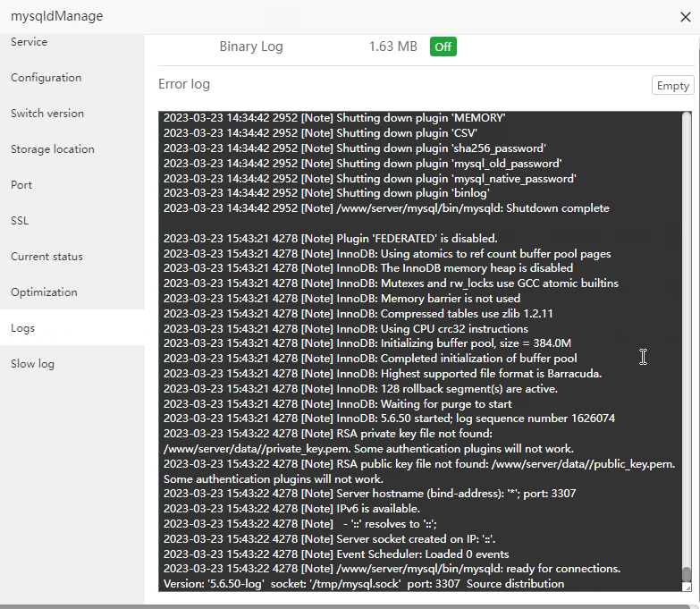Screen dimensions: 700x609
Task: Switch to the Slow log tab
Action: click(32, 364)
